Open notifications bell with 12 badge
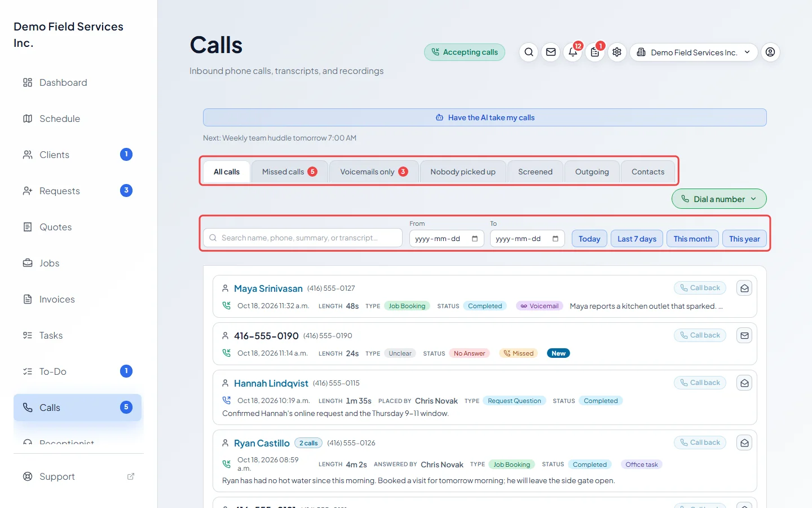 pyautogui.click(x=573, y=52)
